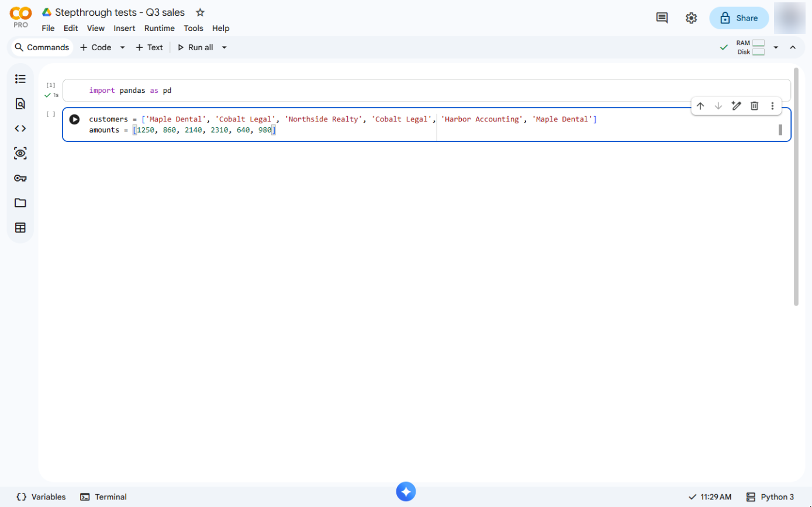Open the Secrets key panel

click(20, 178)
